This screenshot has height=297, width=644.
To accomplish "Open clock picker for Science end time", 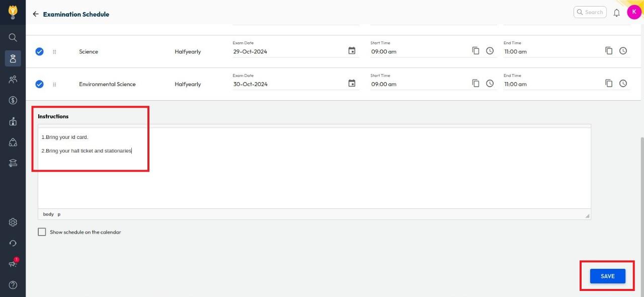I will tap(623, 51).
